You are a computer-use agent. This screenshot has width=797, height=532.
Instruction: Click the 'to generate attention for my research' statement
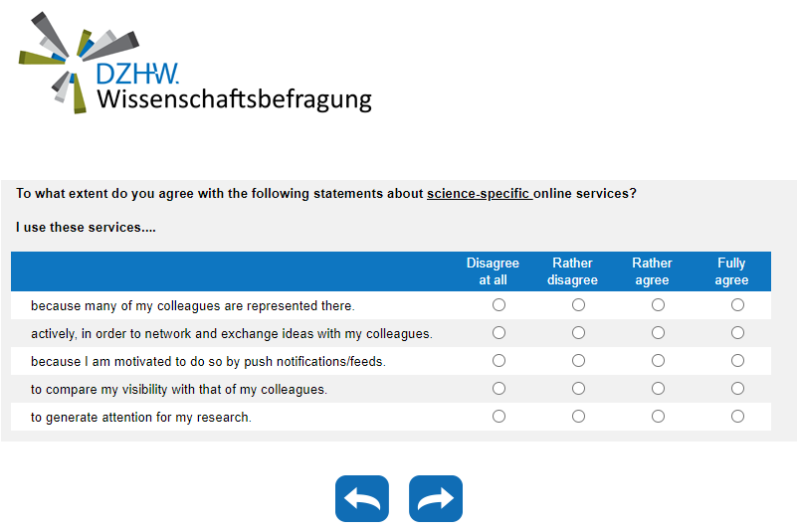click(141, 418)
